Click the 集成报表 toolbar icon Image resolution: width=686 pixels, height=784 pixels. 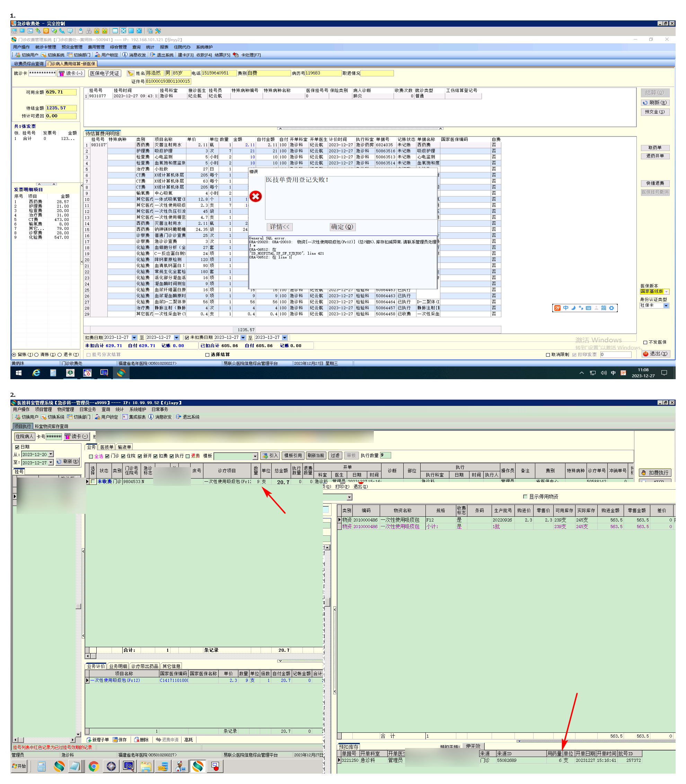pos(125,417)
